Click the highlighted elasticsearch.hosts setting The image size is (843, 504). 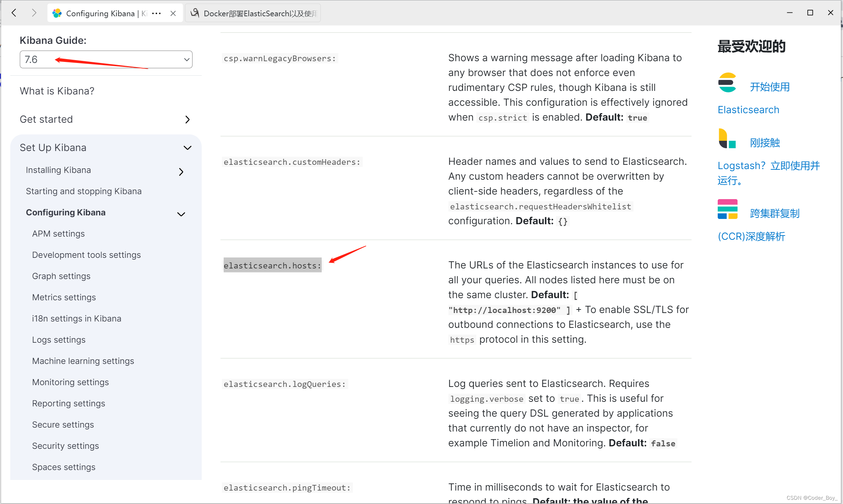272,266
